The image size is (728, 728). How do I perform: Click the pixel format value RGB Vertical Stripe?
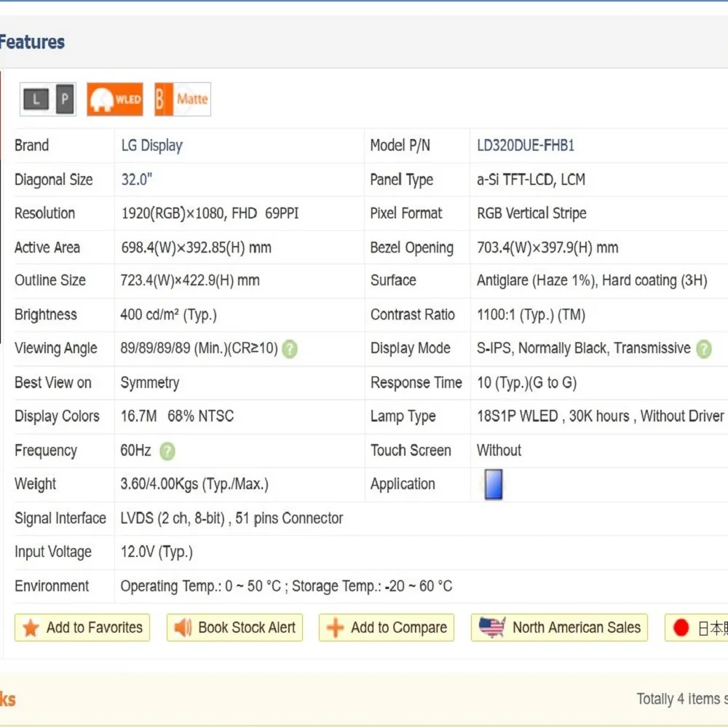point(531,213)
